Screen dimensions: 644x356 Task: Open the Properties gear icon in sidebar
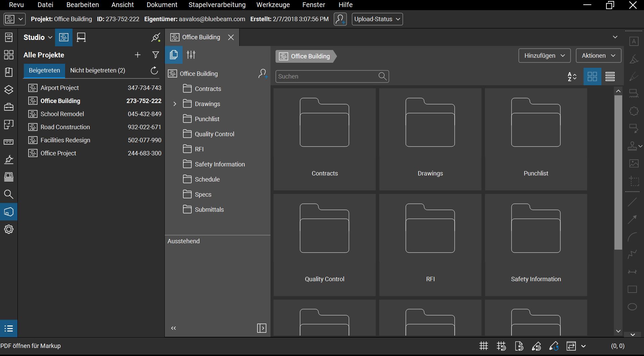(9, 229)
